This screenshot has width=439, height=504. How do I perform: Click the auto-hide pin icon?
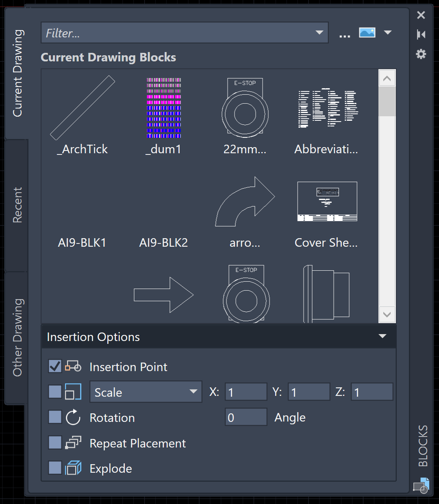coord(421,34)
